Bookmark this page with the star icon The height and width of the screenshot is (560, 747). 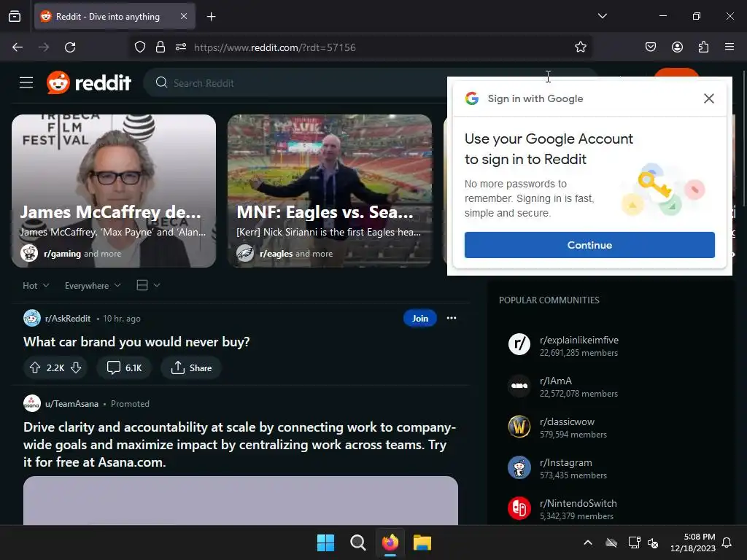click(x=580, y=47)
